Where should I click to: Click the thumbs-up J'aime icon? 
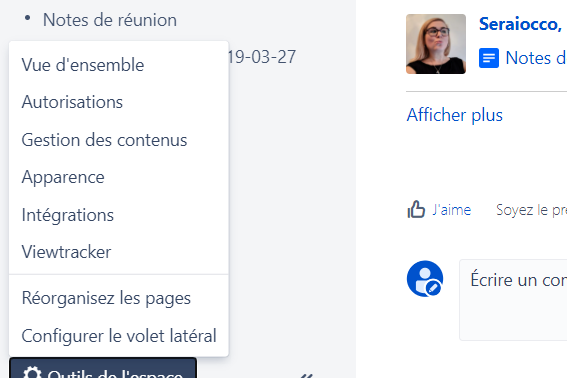point(416,209)
